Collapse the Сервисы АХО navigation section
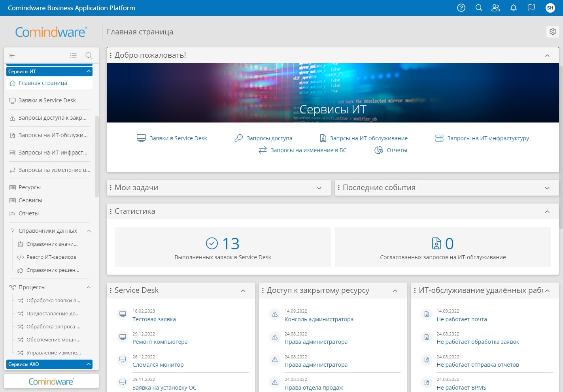This screenshot has height=392, width=563. pos(89,364)
